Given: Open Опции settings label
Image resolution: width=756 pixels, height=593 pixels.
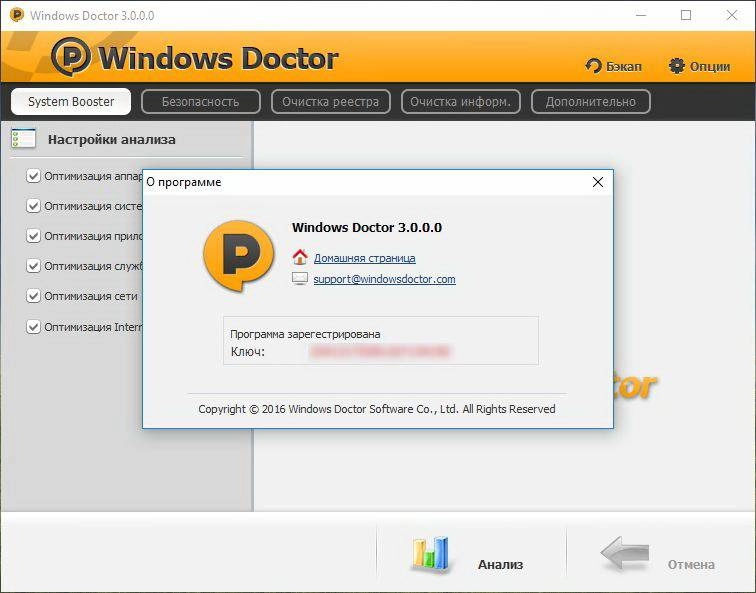Looking at the screenshot, I should coord(710,66).
